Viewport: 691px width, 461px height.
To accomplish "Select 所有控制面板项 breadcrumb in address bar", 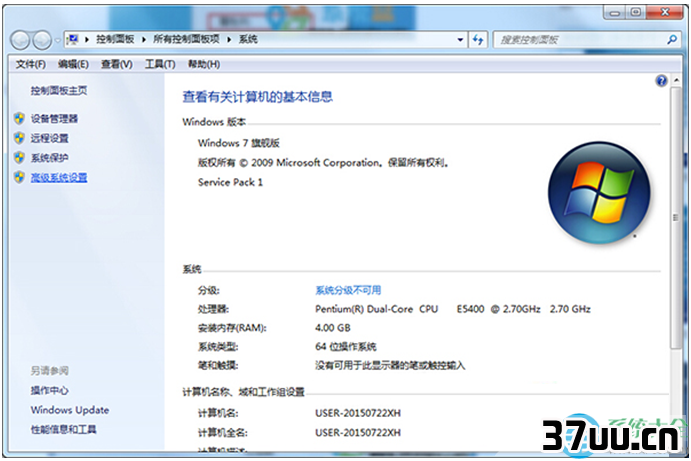I will [186, 39].
